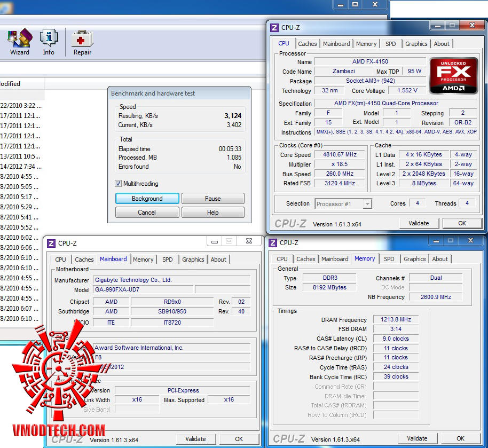Click Validate in the Memory window
This screenshot has width=488, height=448.
[x=418, y=439]
